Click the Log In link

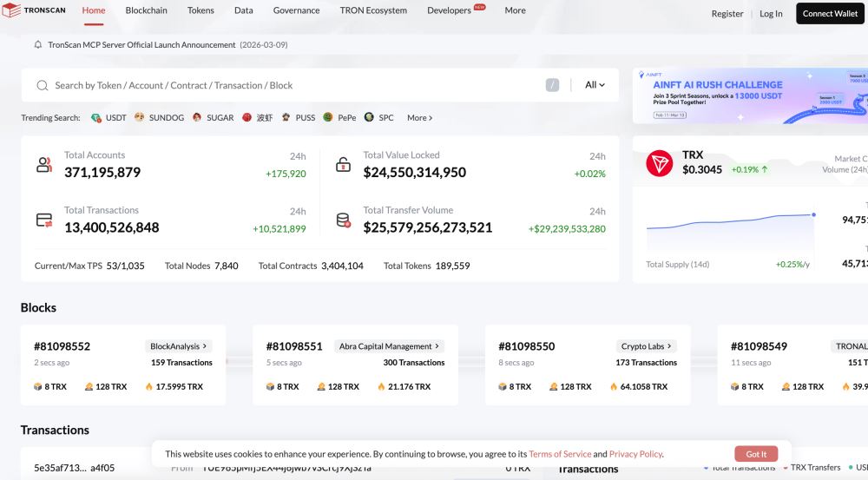pos(771,13)
